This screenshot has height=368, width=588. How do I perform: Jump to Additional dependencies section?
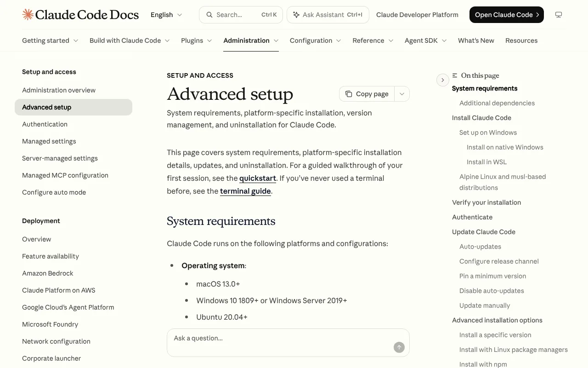pos(497,103)
